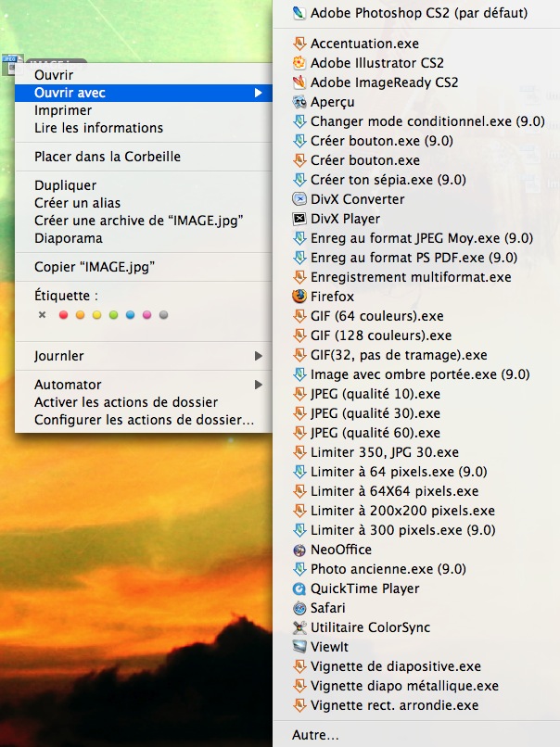Click the Aperçu app icon
The height and width of the screenshot is (747, 560).
(299, 102)
